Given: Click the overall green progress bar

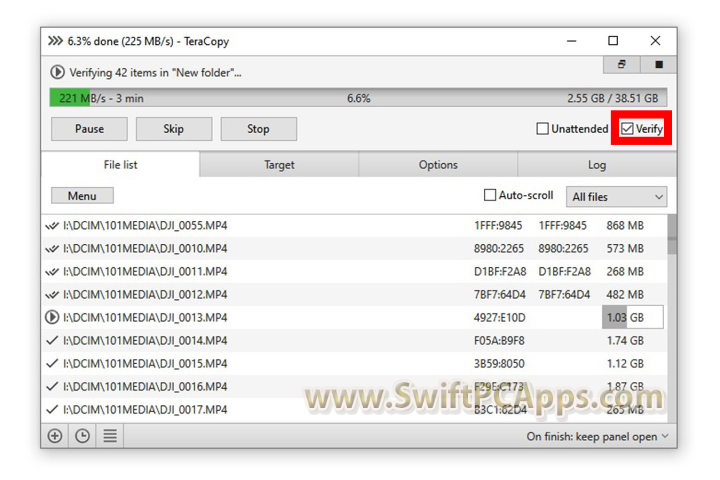Looking at the screenshot, I should pyautogui.click(x=358, y=98).
